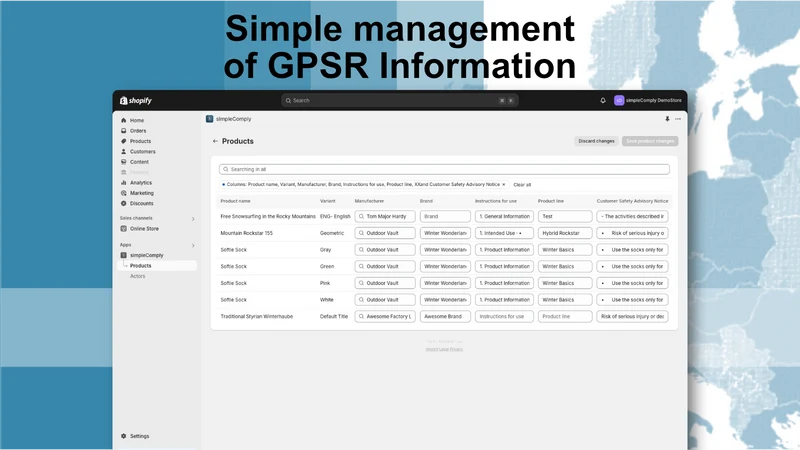
Task: Edit Manufacturer for Softie Sock Pink
Action: (x=385, y=283)
